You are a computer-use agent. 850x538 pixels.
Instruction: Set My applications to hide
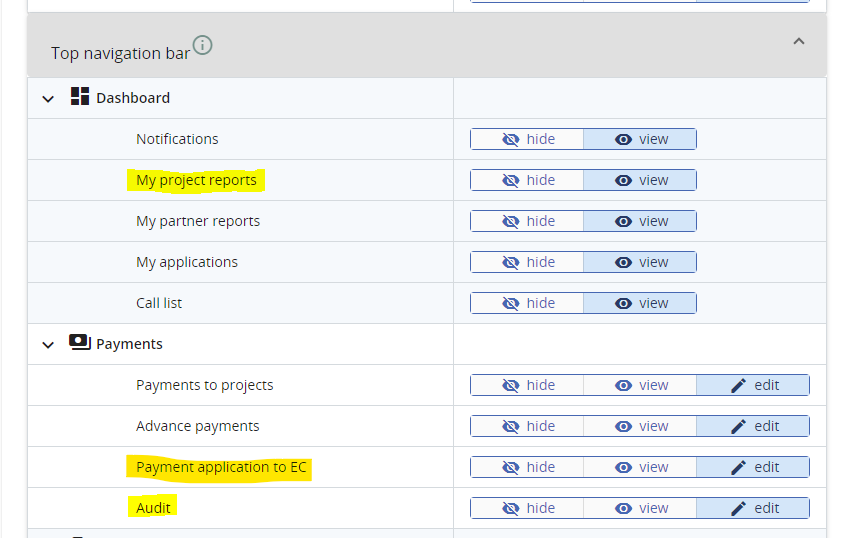pos(527,262)
